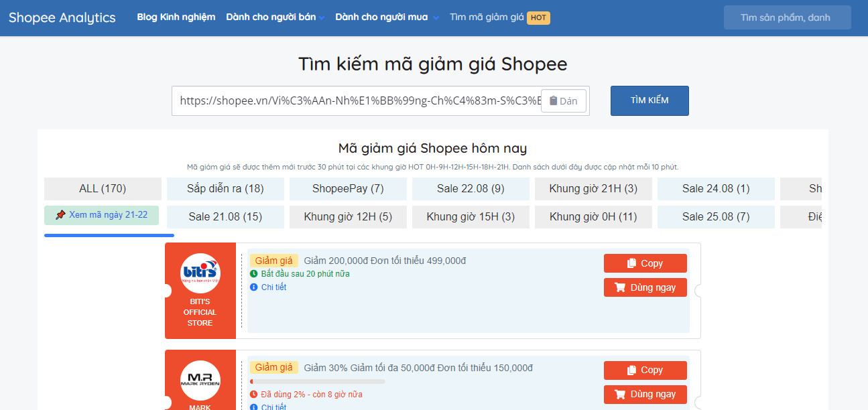Image resolution: width=868 pixels, height=410 pixels.
Task: Click the clock icon in Biti's voucher
Action: coord(254,274)
